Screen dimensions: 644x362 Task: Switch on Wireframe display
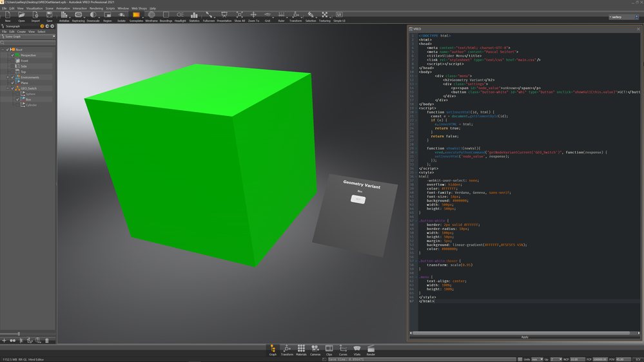(151, 15)
